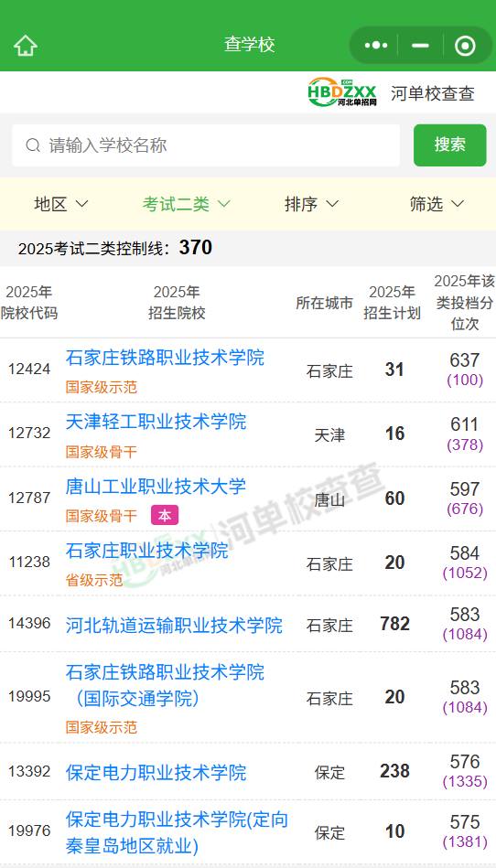Click school code 11238

(x=28, y=563)
